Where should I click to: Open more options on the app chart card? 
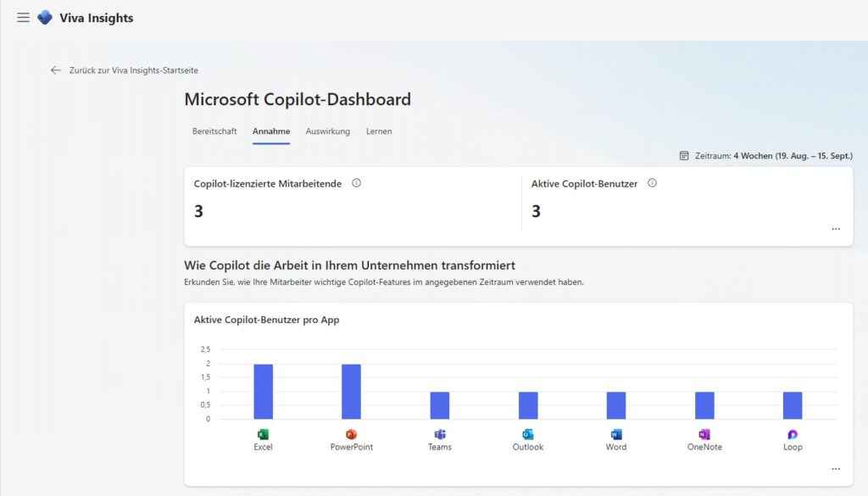[836, 469]
